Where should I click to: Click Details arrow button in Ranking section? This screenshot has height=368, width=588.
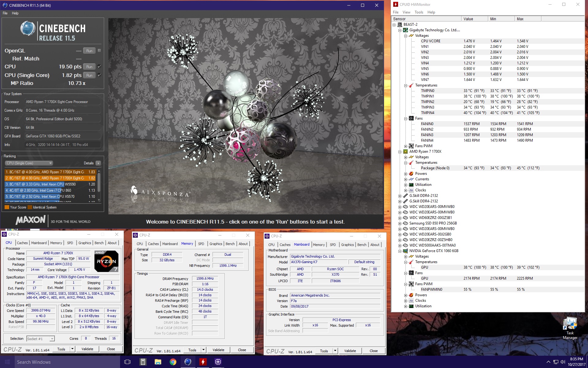pos(98,163)
